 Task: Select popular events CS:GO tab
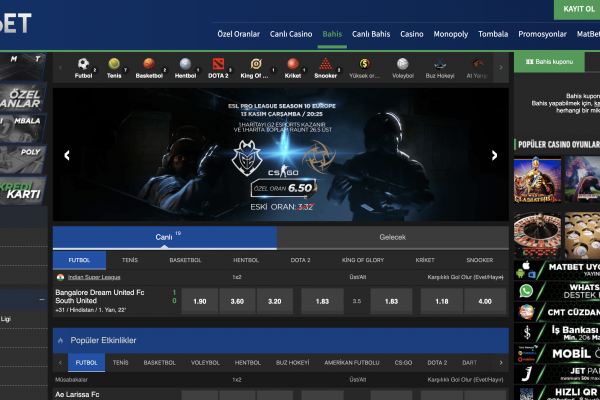(x=403, y=362)
